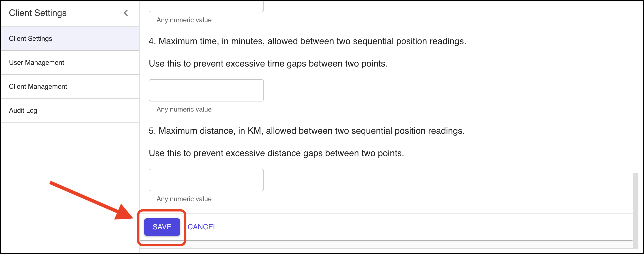The height and width of the screenshot is (254, 644).
Task: Click the CANCEL link
Action: pyautogui.click(x=202, y=227)
